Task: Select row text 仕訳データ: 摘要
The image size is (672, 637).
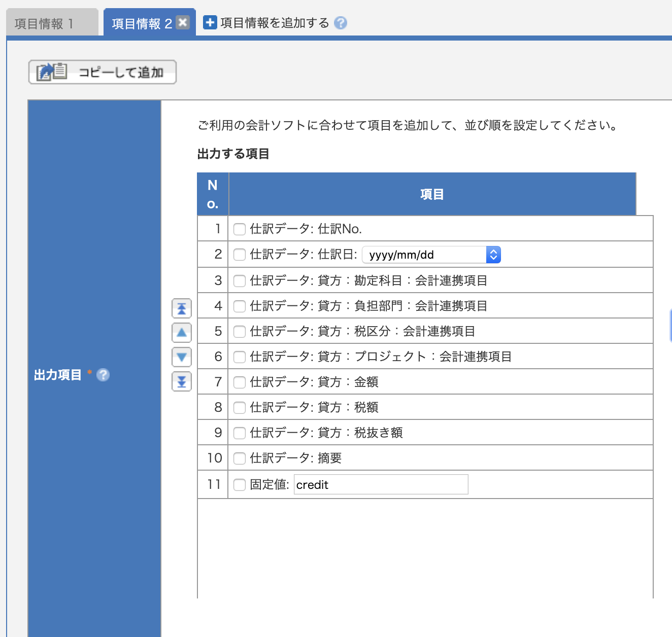Action: pos(296,458)
